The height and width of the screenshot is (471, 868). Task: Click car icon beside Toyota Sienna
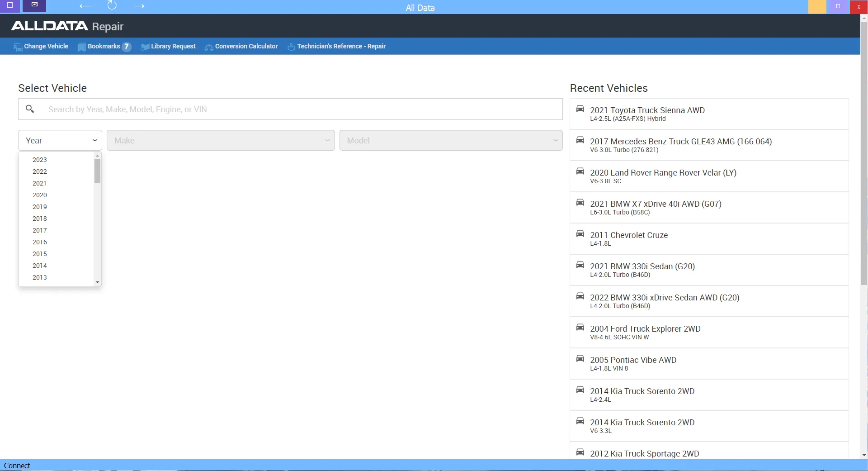pyautogui.click(x=580, y=109)
